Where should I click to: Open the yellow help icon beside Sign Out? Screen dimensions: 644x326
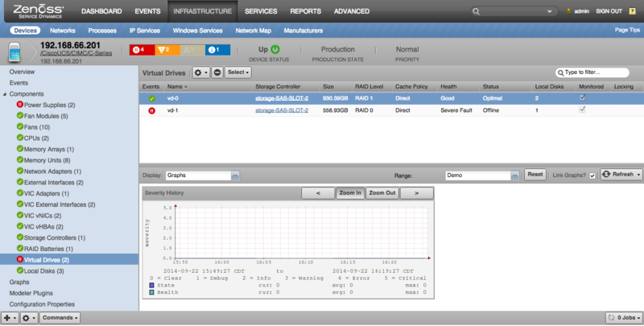pos(633,11)
